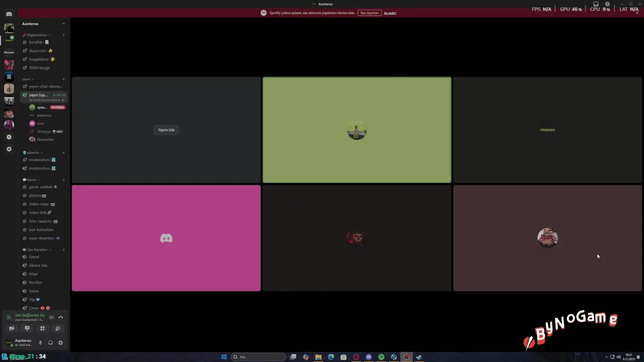The height and width of the screenshot is (362, 644).
Task: Toggle headphone deafen
Action: (x=50, y=343)
